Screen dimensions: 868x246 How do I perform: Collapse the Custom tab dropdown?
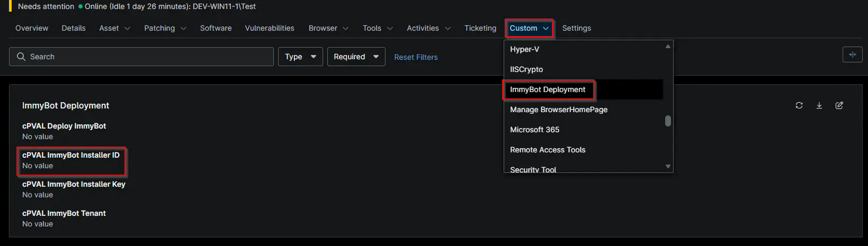pyautogui.click(x=529, y=28)
